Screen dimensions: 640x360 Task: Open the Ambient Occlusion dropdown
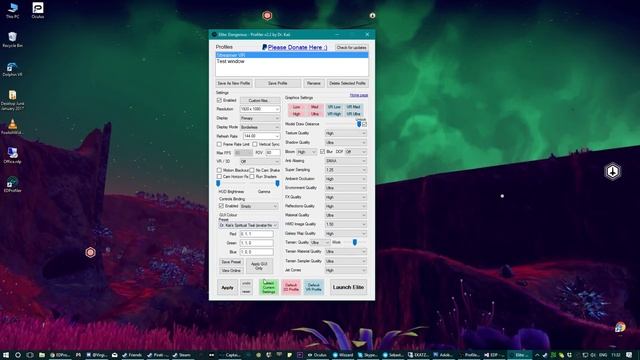point(345,179)
